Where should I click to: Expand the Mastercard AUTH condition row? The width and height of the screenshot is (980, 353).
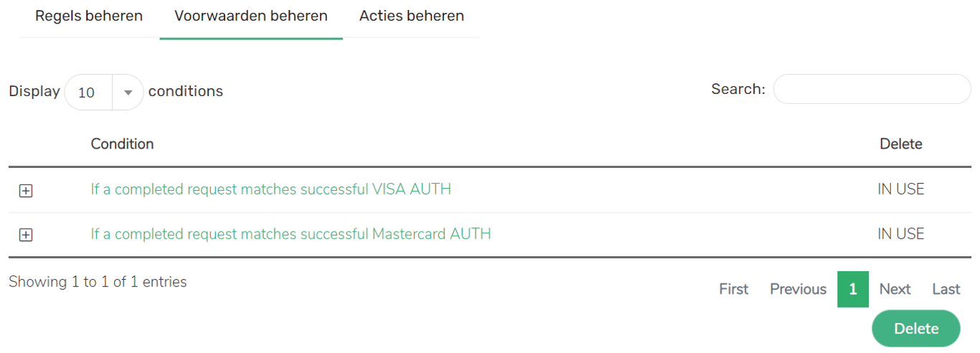26,235
